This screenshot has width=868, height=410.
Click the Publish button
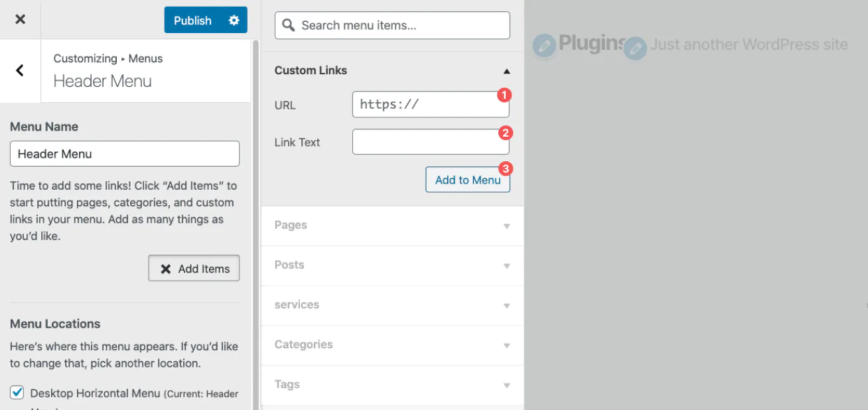[192, 21]
